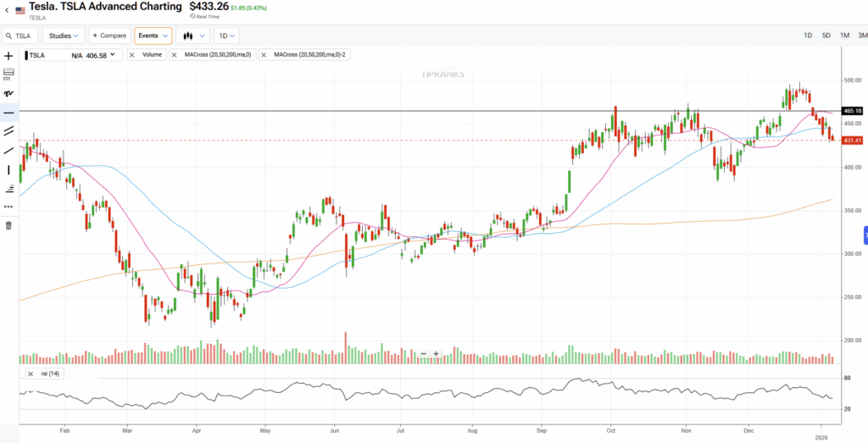Viewport: 868px width, 443px height.
Task: Open the Studies dropdown
Action: point(64,36)
